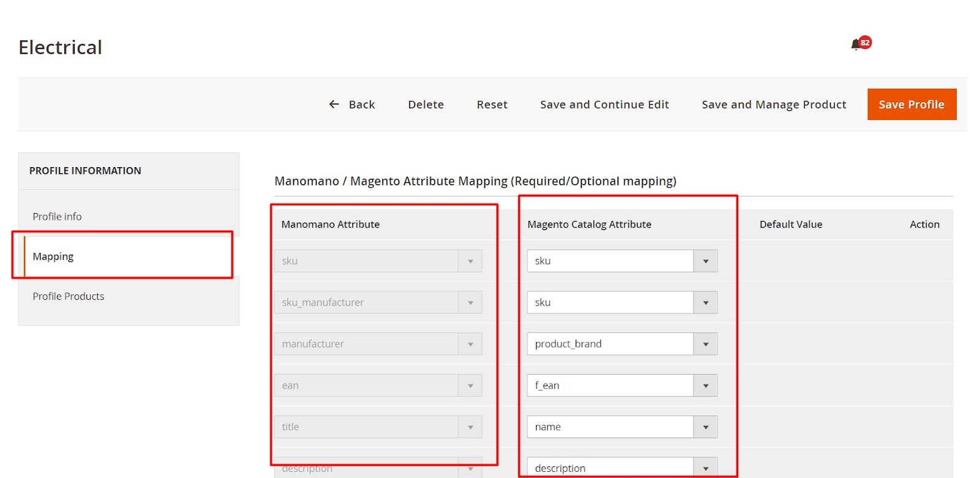Click the Manomano title dropdown

378,427
